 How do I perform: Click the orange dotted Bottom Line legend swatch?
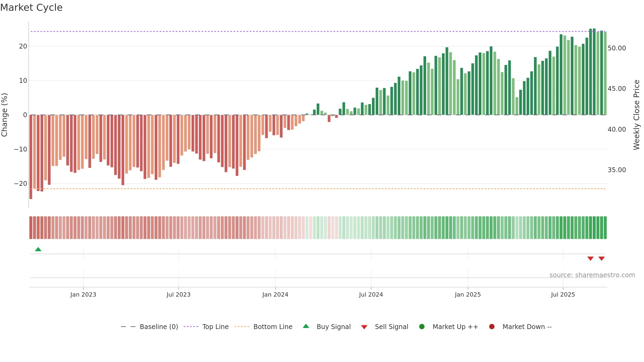(x=242, y=327)
